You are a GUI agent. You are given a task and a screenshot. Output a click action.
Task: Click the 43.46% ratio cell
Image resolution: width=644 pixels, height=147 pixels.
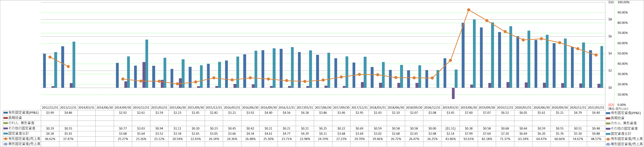coord(451,139)
